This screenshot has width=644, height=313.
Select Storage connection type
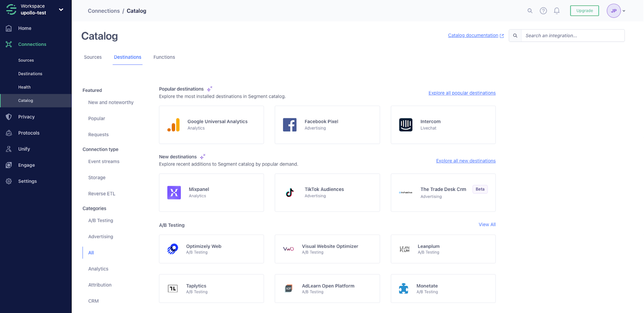click(x=97, y=178)
